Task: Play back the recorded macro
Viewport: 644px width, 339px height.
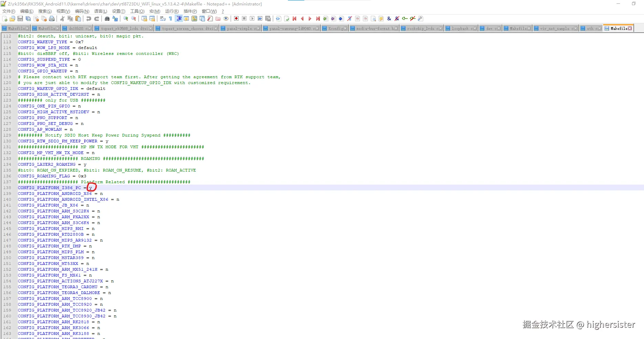Action: (x=252, y=19)
